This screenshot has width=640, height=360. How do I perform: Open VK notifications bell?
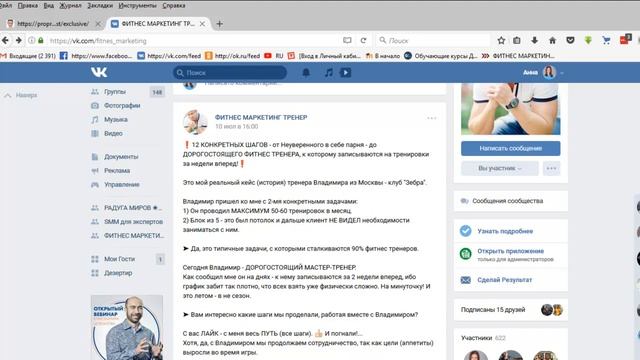[x=306, y=73]
